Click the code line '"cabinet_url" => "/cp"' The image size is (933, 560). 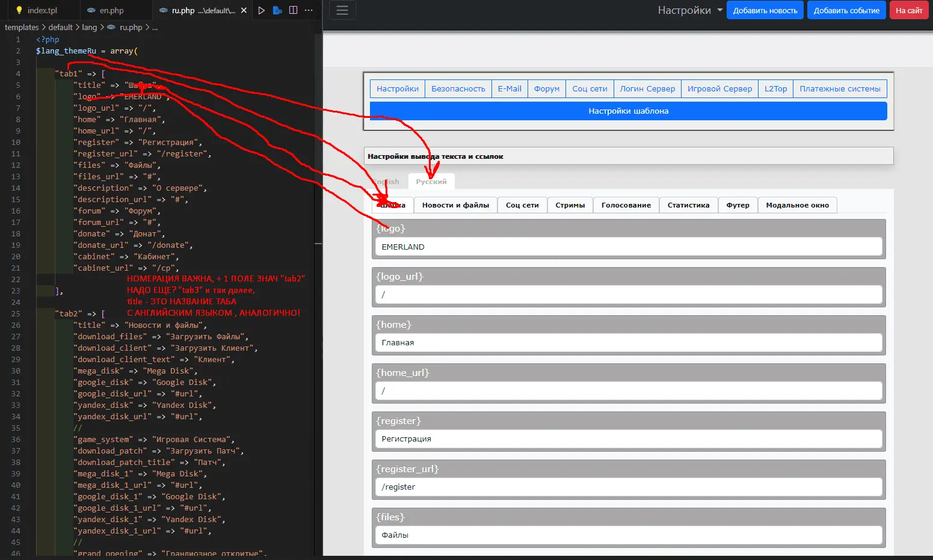[x=126, y=268]
